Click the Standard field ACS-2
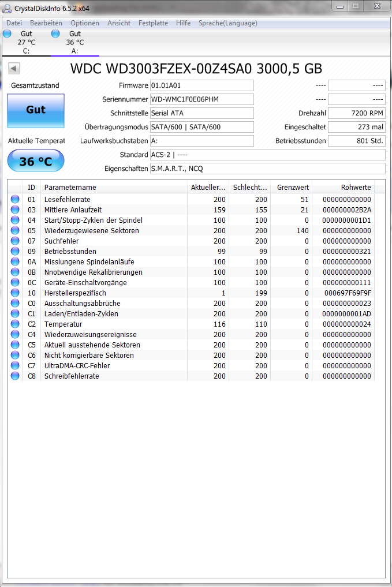 click(x=268, y=155)
